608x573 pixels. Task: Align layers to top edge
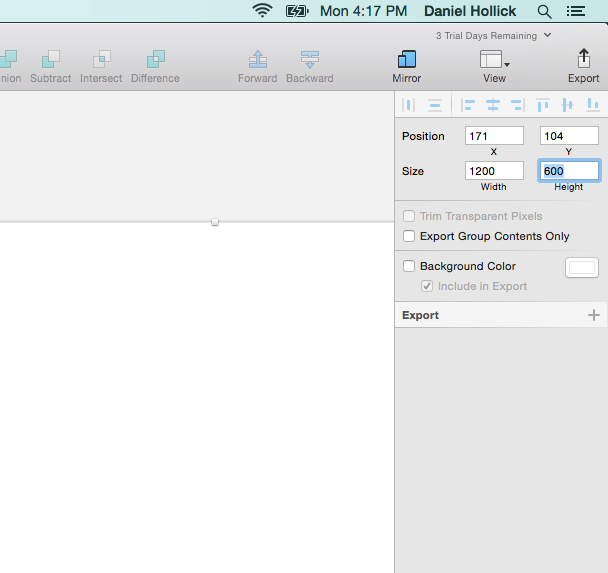542,105
